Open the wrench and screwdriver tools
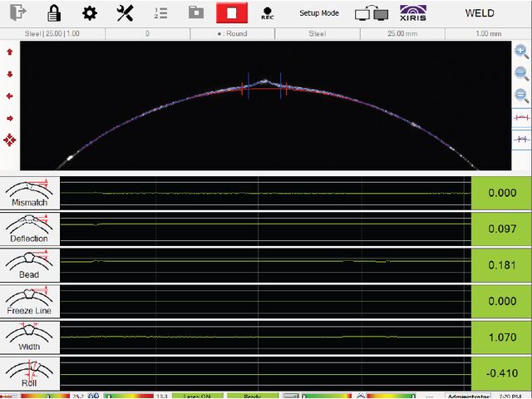The width and height of the screenshot is (532, 399). click(125, 13)
